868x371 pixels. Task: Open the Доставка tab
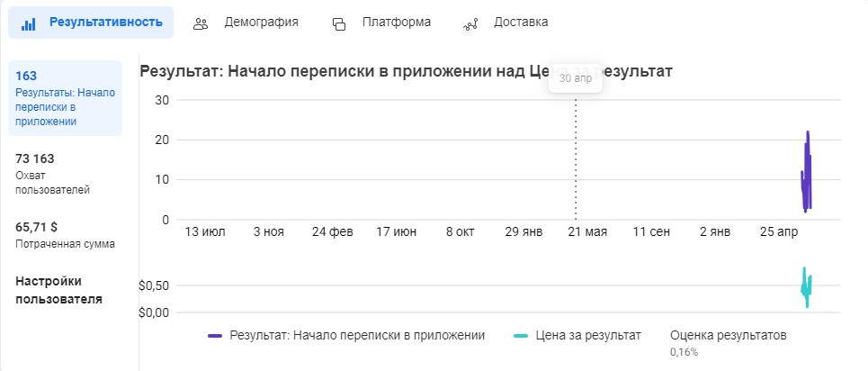(x=520, y=22)
